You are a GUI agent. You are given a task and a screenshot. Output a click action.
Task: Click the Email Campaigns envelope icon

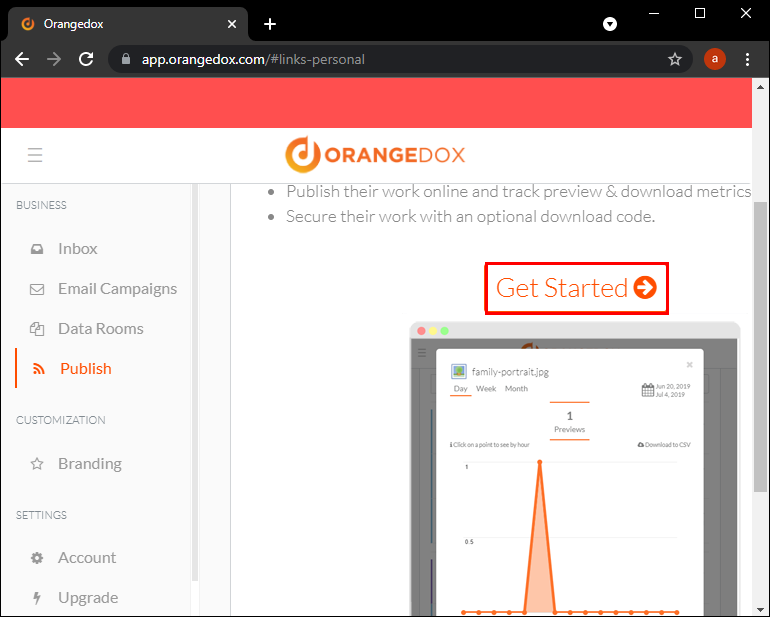[37, 289]
